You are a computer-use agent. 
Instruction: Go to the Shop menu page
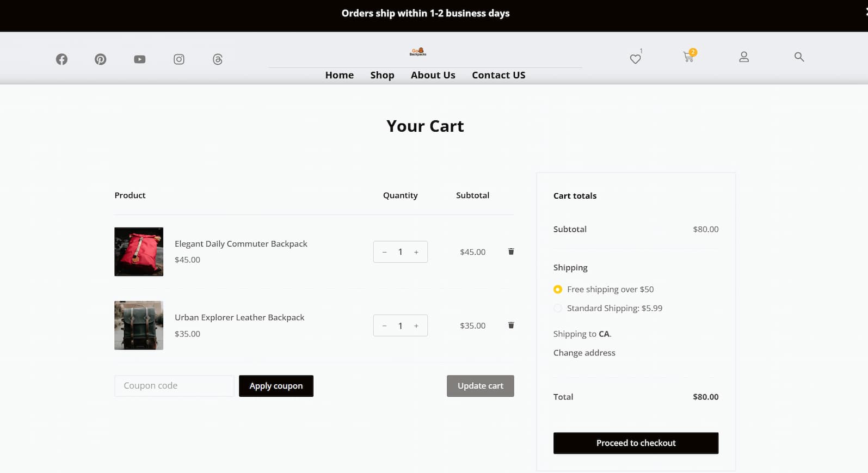(x=382, y=75)
